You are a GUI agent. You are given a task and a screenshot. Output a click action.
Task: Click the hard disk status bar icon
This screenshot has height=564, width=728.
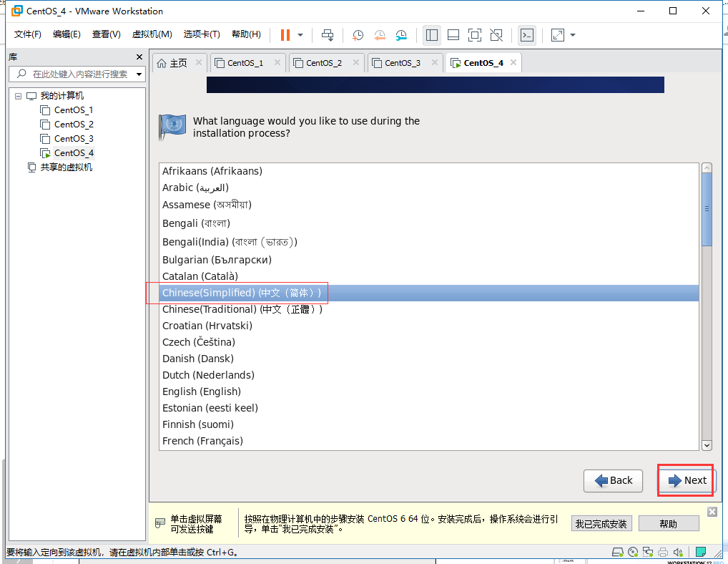pos(617,552)
